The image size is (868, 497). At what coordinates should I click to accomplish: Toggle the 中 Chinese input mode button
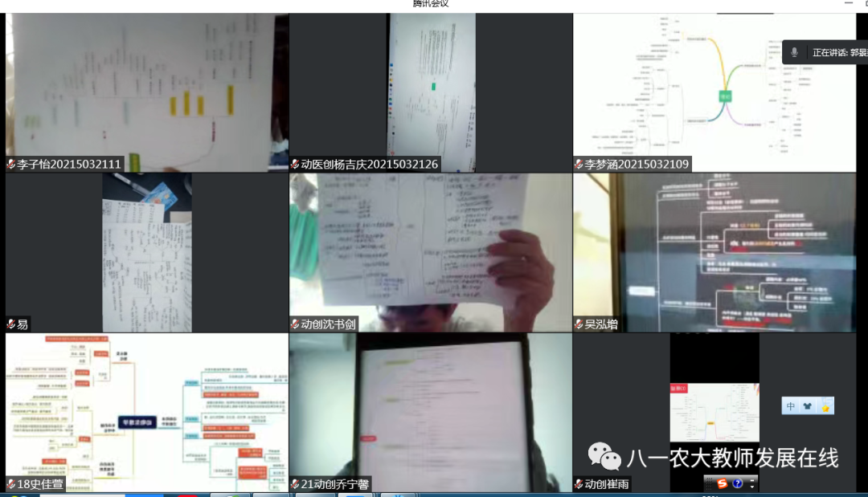[x=791, y=406]
